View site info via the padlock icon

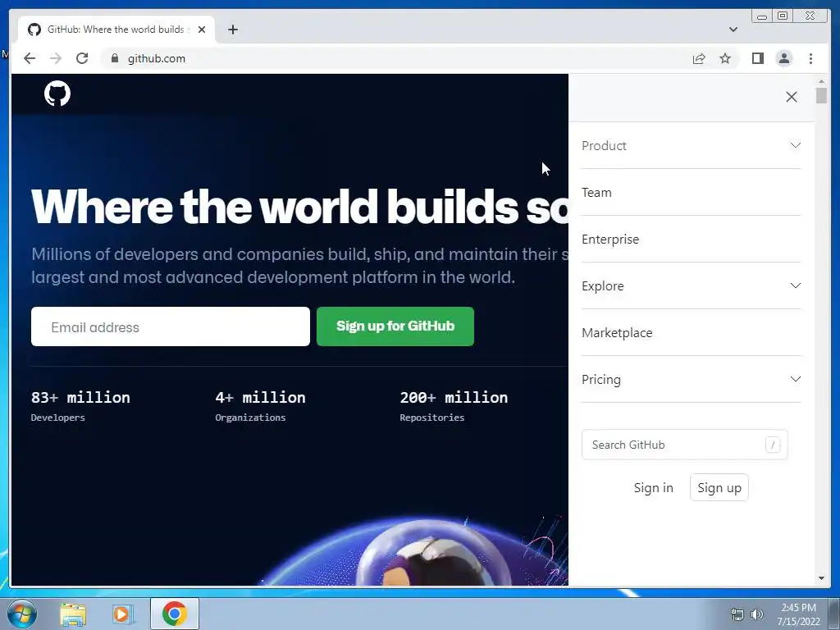click(114, 58)
